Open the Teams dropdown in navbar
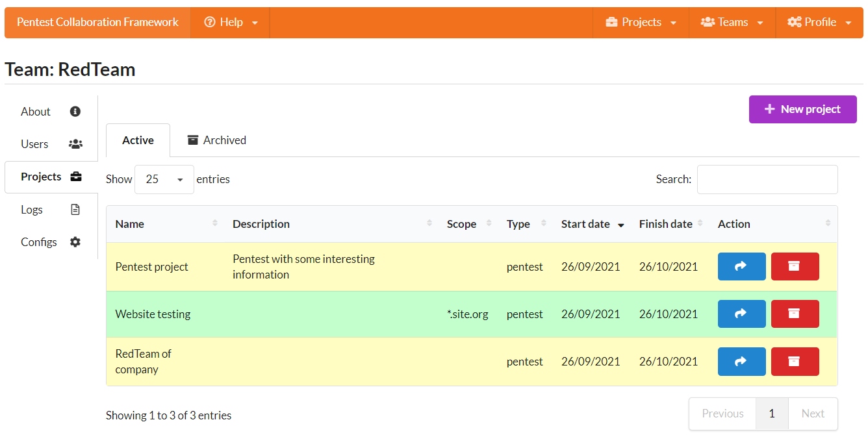The width and height of the screenshot is (868, 446). click(732, 22)
